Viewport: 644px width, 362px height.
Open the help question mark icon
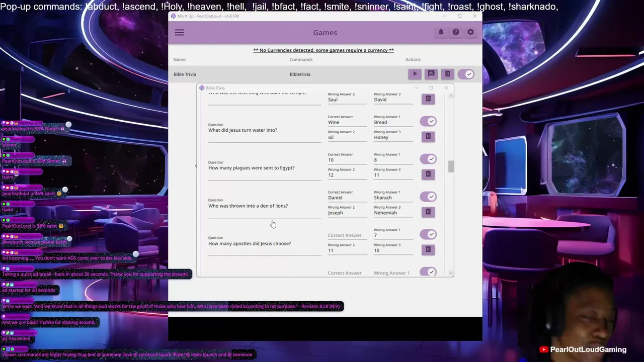click(x=455, y=32)
